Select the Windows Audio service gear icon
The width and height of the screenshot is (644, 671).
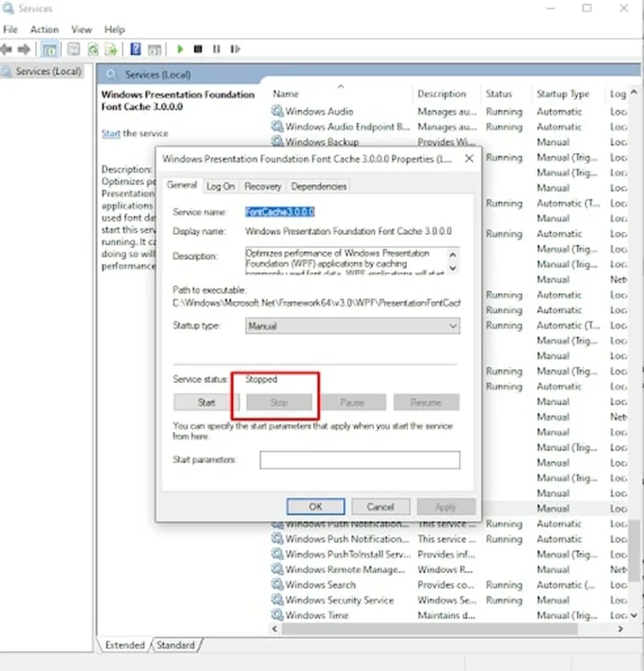click(x=278, y=111)
